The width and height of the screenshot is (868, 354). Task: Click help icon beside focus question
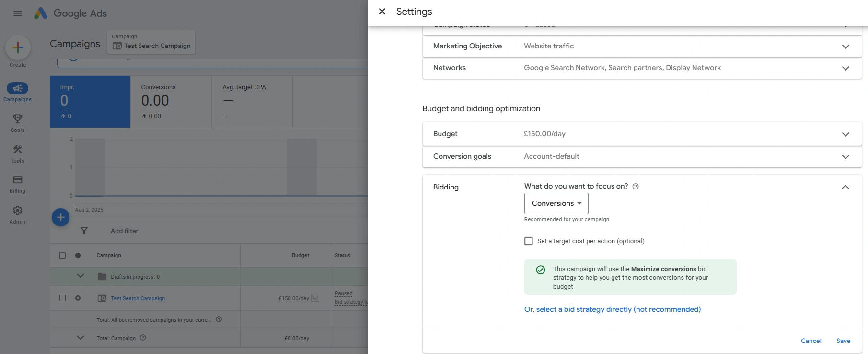[x=636, y=187]
